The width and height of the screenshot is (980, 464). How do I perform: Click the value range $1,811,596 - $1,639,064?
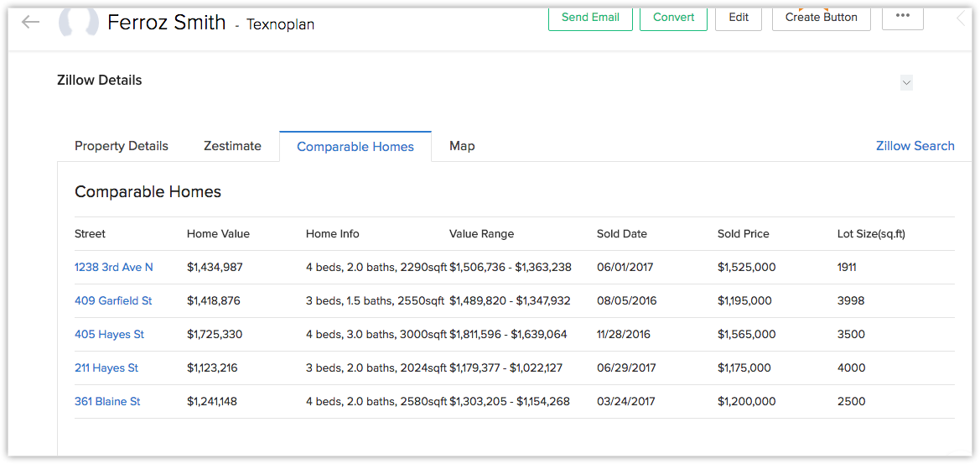pos(508,335)
